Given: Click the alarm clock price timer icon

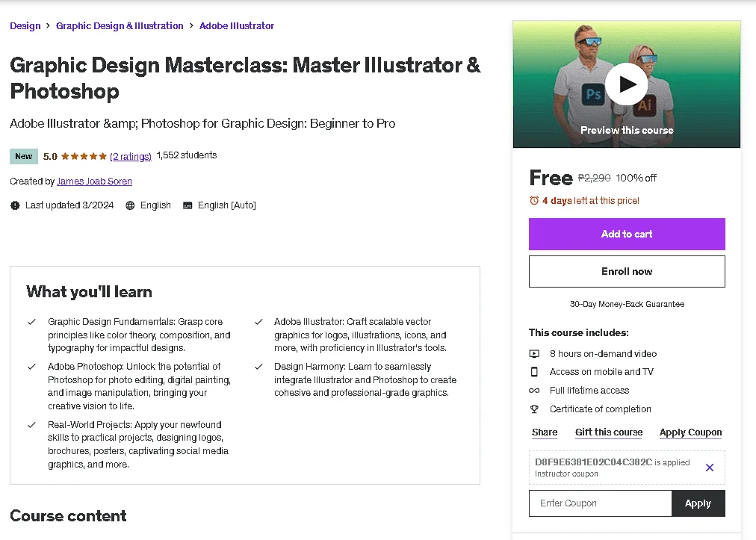Looking at the screenshot, I should click(533, 201).
